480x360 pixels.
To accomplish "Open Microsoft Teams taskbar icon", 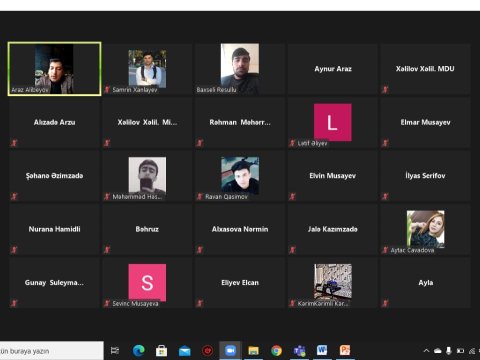I will (x=299, y=351).
